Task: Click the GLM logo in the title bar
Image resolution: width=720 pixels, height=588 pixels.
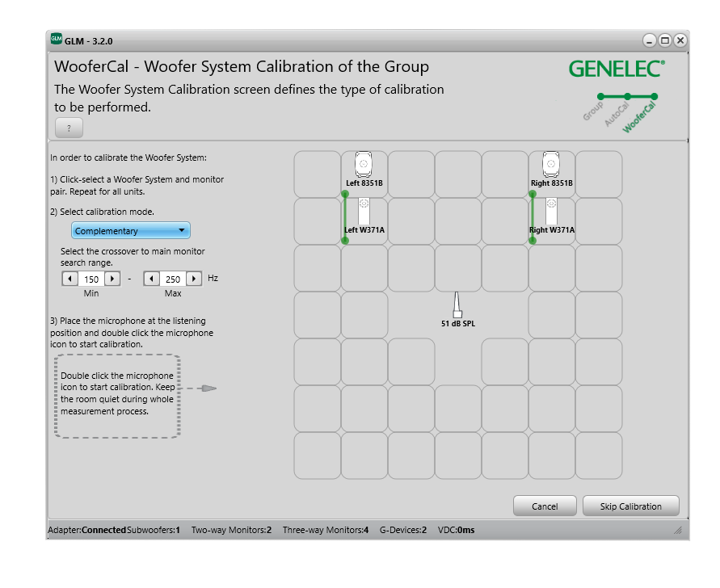Action: (55, 36)
